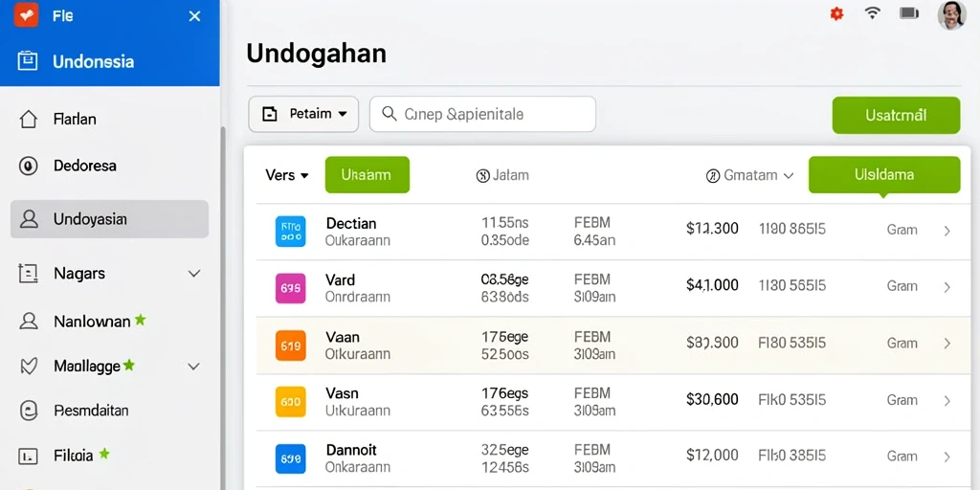Expand the Nagars sidebar section
The height and width of the screenshot is (490, 980).
coord(194,274)
